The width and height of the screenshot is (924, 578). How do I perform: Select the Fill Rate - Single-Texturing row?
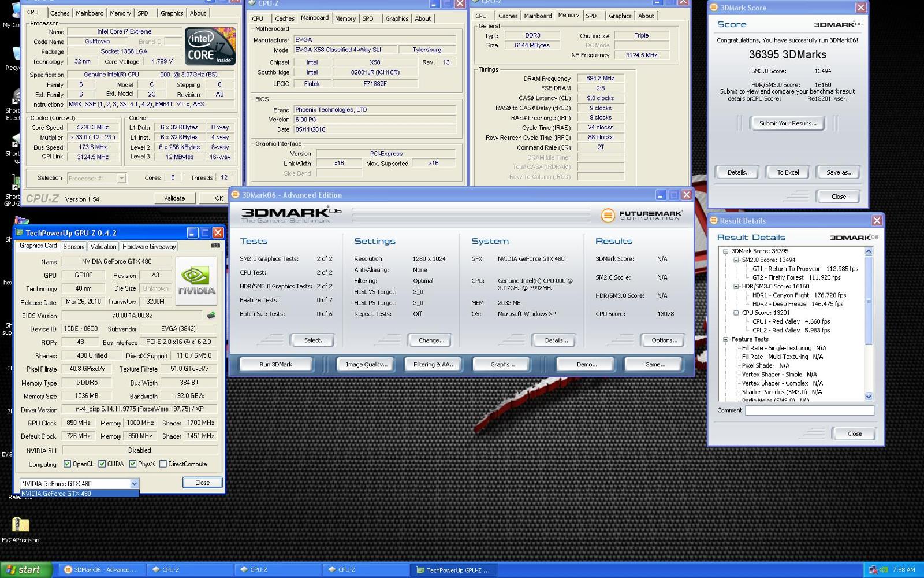tap(784, 348)
